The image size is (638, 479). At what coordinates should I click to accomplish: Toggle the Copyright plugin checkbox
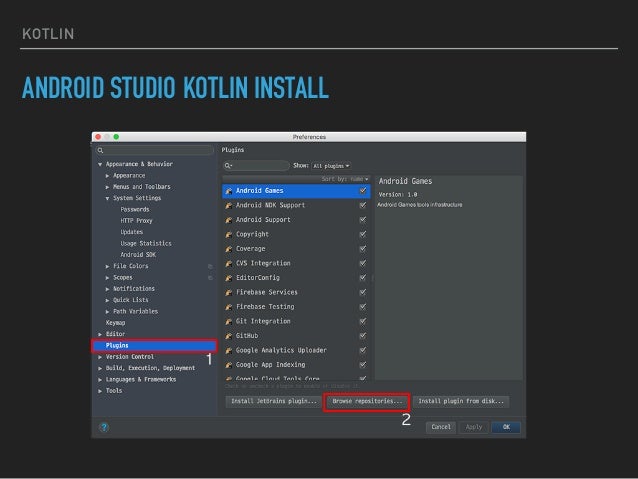pyautogui.click(x=363, y=234)
